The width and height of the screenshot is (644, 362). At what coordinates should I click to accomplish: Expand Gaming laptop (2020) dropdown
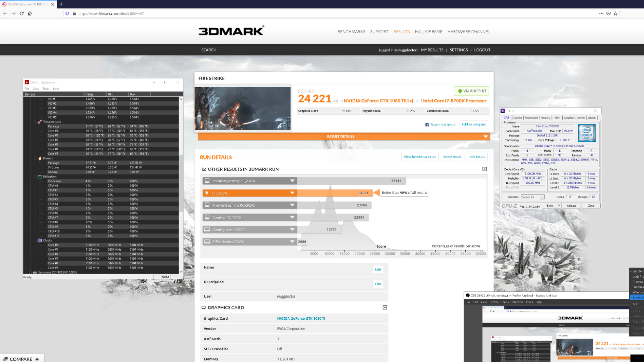(292, 229)
